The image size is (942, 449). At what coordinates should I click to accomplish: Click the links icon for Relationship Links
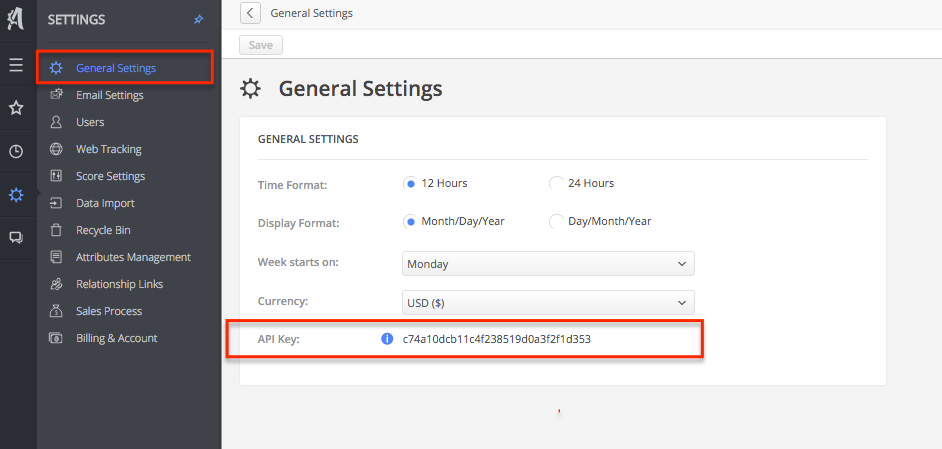point(56,284)
